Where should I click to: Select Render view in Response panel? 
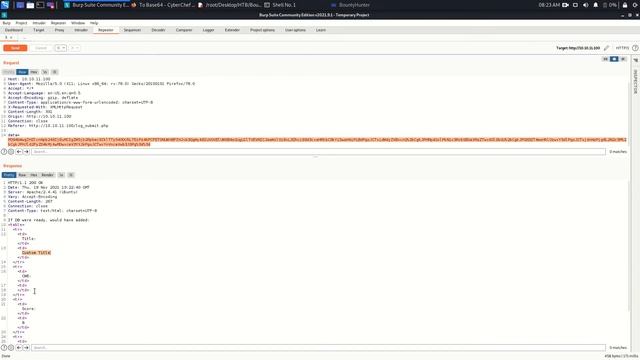[47, 175]
